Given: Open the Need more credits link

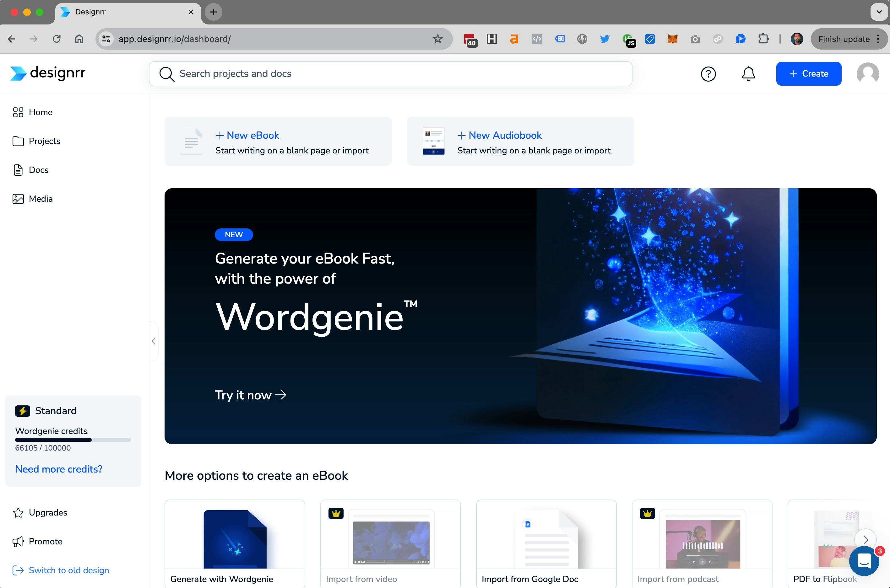Looking at the screenshot, I should click(x=58, y=469).
